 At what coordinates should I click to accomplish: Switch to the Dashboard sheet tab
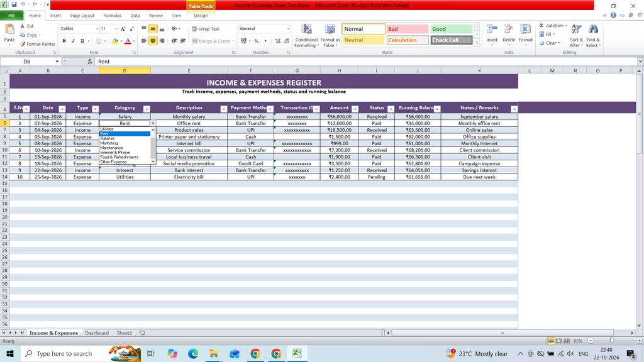[x=96, y=333]
